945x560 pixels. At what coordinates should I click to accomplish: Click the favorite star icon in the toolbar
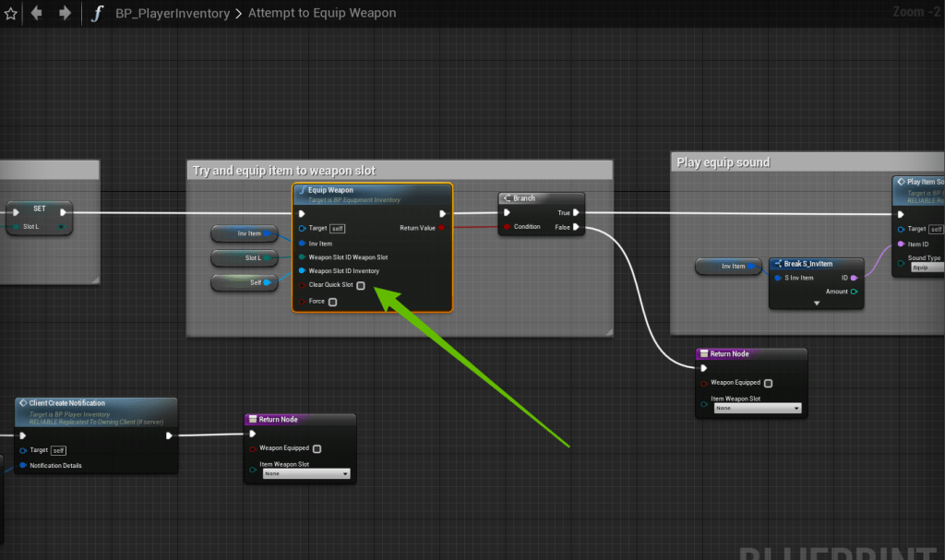[x=11, y=14]
